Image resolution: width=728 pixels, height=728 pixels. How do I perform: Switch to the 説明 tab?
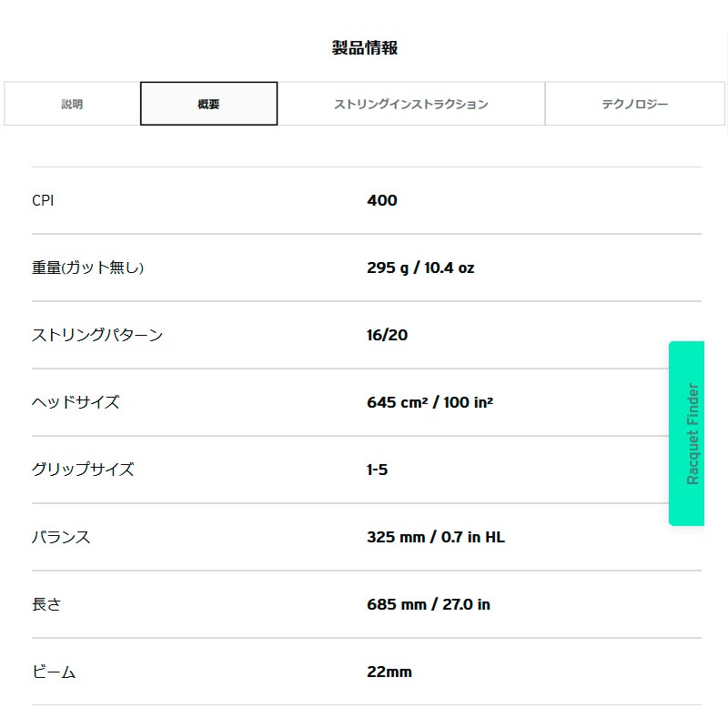coord(72,104)
